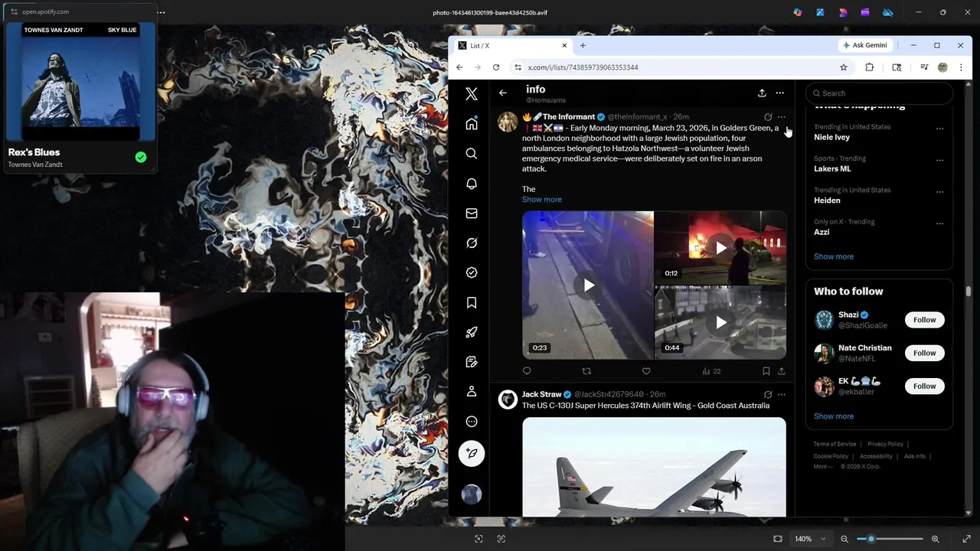Repost The Informant post
This screenshot has height=551, width=980.
coord(586,371)
